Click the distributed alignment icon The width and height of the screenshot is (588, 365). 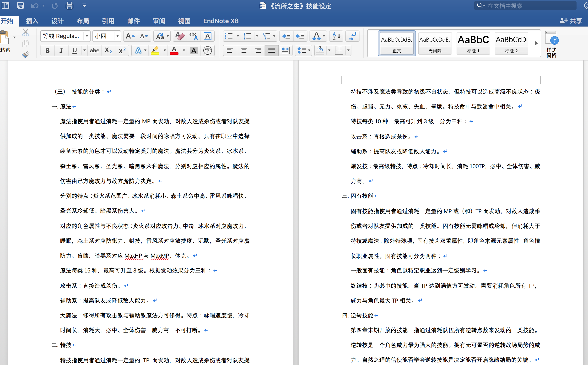[x=286, y=50]
